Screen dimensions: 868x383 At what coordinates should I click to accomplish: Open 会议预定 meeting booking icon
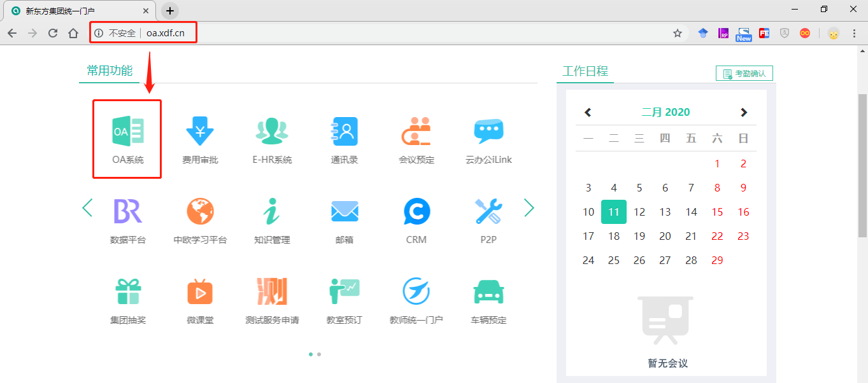pyautogui.click(x=416, y=132)
